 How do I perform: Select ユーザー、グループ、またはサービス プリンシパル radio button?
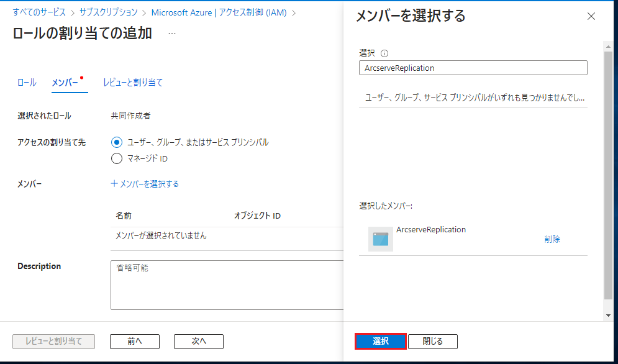point(117,142)
